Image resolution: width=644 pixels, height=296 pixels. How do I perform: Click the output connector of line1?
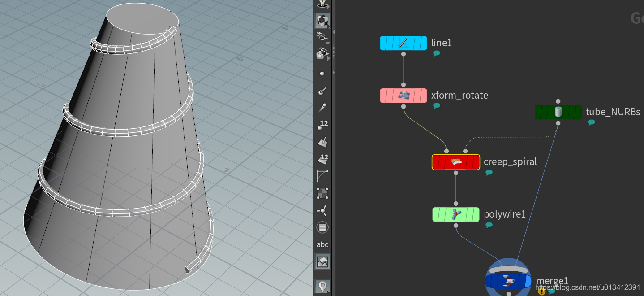[x=404, y=54]
